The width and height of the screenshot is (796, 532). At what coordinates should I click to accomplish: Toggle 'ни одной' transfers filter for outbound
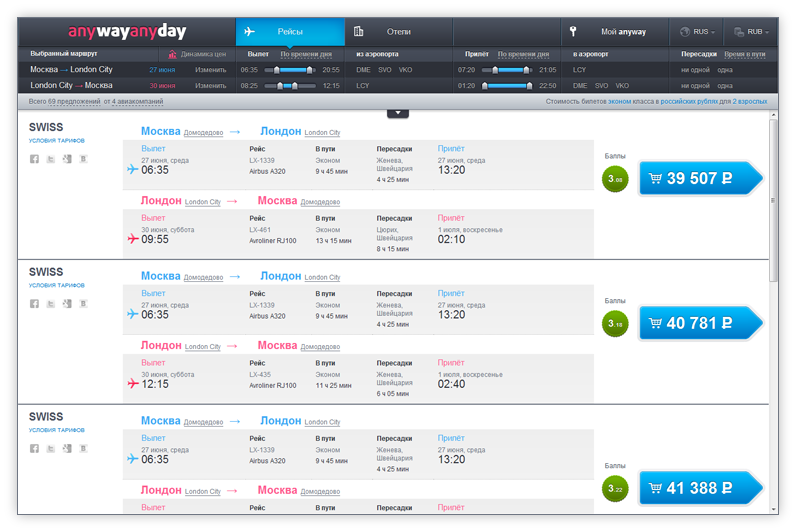[x=695, y=70]
